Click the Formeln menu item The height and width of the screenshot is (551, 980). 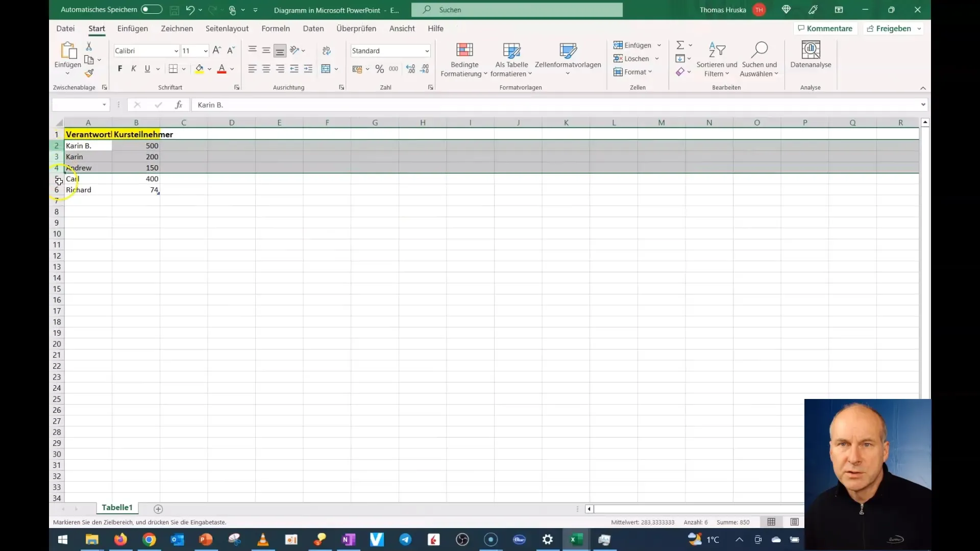pyautogui.click(x=275, y=28)
